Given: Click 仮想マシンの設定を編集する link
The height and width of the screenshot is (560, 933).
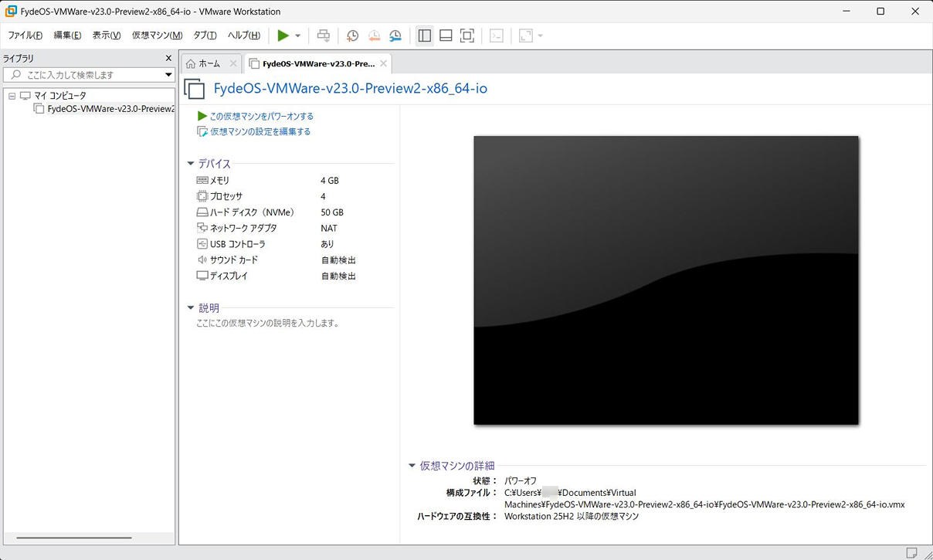Looking at the screenshot, I should click(260, 132).
